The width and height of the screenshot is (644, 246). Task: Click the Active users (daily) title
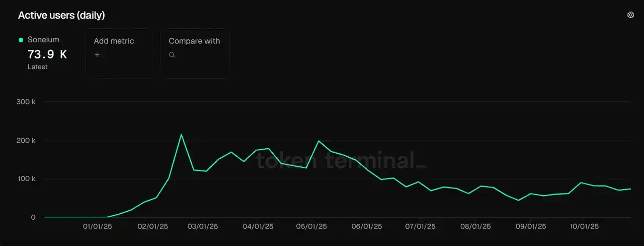(61, 15)
